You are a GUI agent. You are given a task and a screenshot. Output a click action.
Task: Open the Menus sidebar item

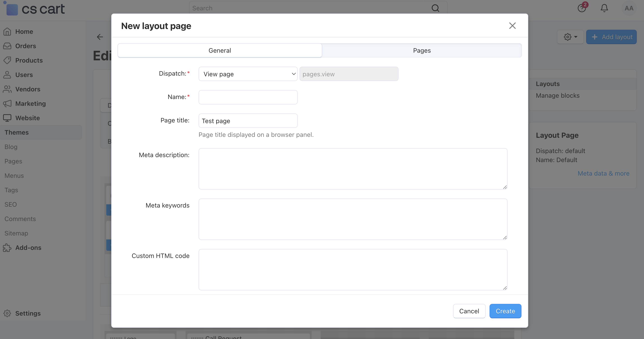(x=14, y=176)
